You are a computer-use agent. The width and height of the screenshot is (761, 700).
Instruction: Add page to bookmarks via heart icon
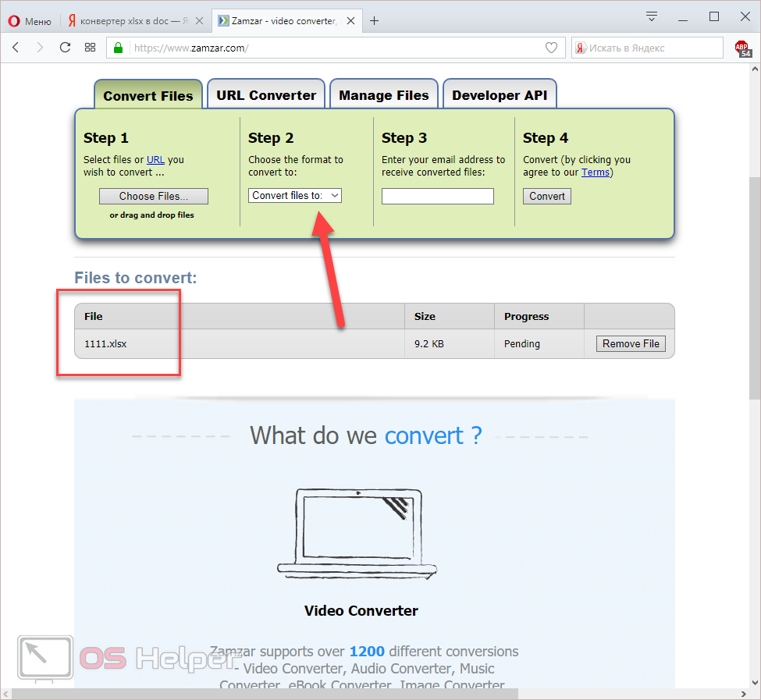(551, 48)
